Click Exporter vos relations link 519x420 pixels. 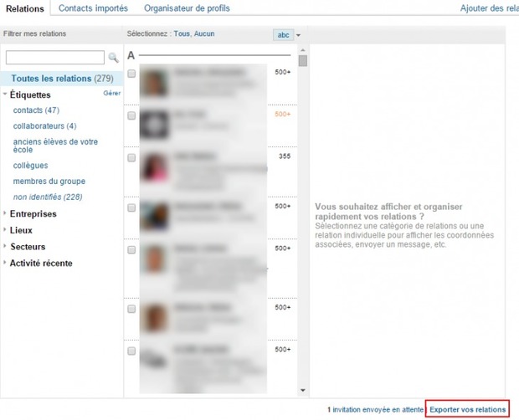click(467, 409)
